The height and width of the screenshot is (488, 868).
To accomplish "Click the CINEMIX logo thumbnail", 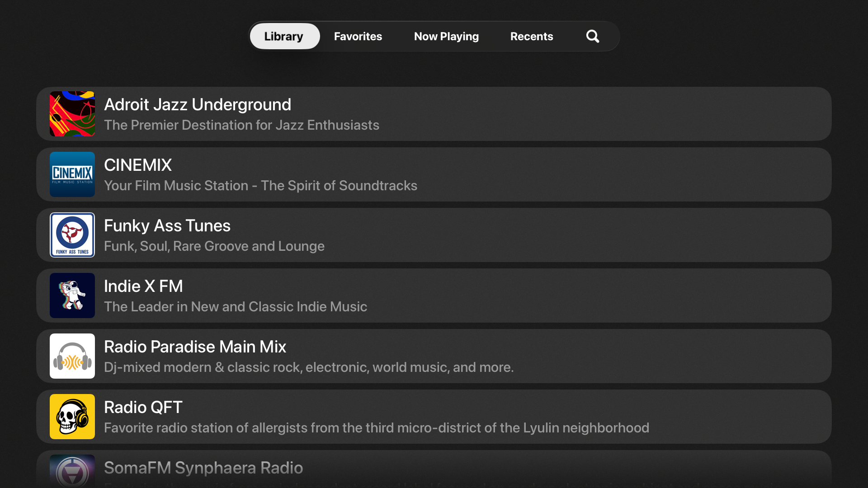I will pyautogui.click(x=72, y=174).
